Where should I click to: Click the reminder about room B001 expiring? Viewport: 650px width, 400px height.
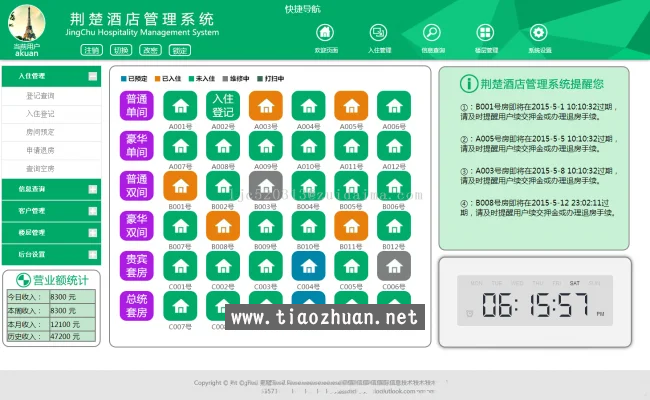coord(538,112)
